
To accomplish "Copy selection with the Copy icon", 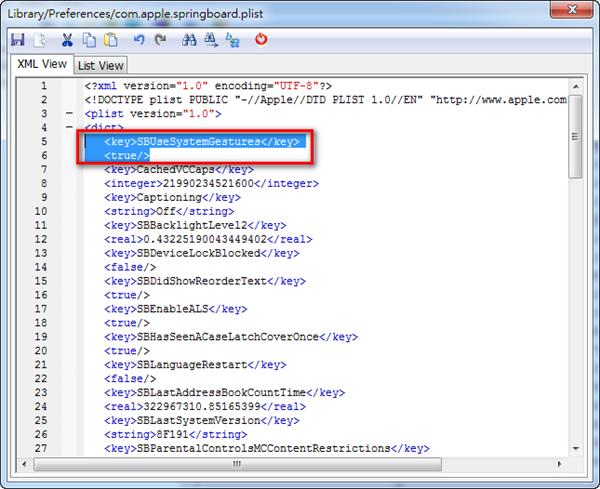I will [89, 40].
